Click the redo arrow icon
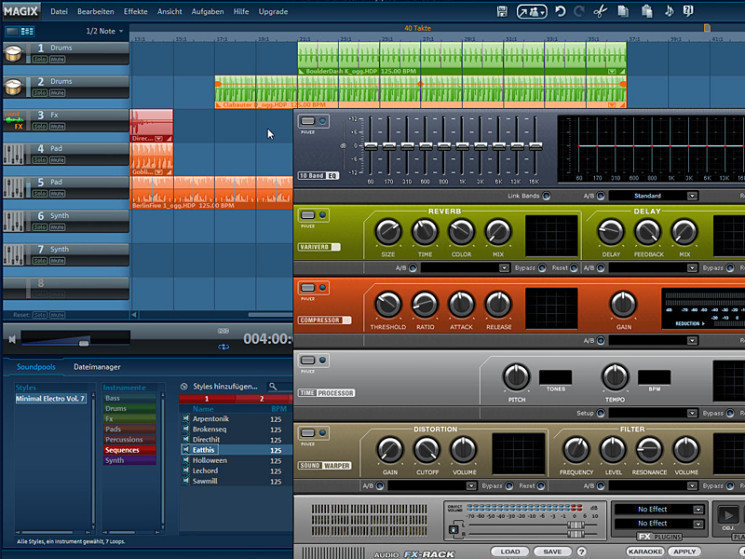745x559 pixels. pos(579,11)
